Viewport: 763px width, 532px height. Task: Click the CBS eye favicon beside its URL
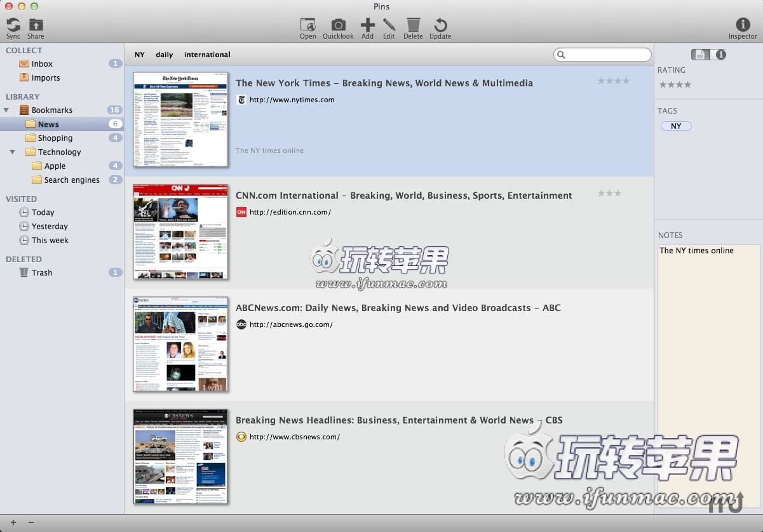(x=241, y=437)
